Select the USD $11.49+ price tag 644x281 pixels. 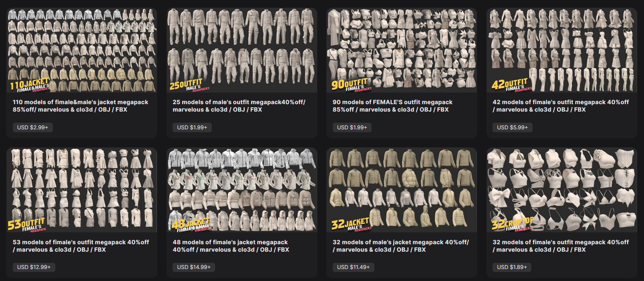tap(353, 267)
